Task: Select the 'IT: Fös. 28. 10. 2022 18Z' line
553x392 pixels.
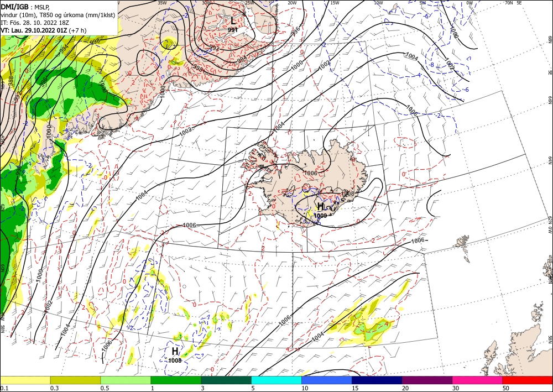Action: click(x=35, y=23)
